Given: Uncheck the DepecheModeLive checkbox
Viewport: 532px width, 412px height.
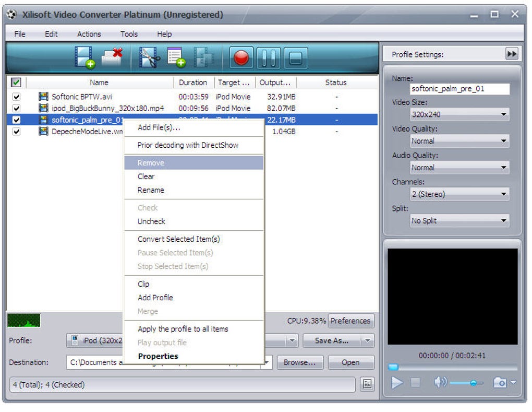Looking at the screenshot, I should click(x=16, y=132).
